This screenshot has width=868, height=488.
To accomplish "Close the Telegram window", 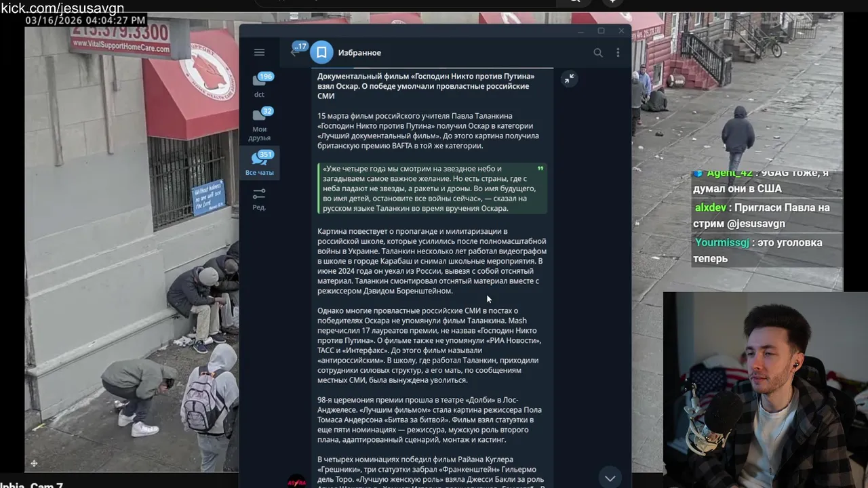I will pyautogui.click(x=621, y=31).
